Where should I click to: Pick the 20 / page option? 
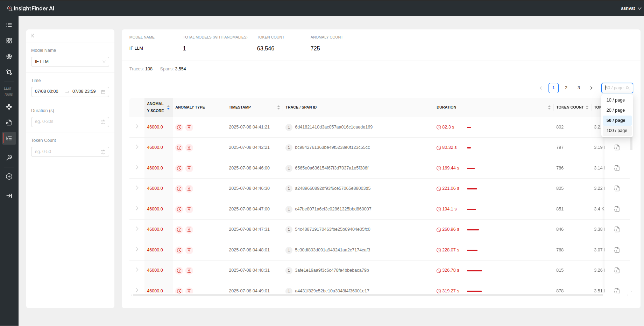[615, 110]
